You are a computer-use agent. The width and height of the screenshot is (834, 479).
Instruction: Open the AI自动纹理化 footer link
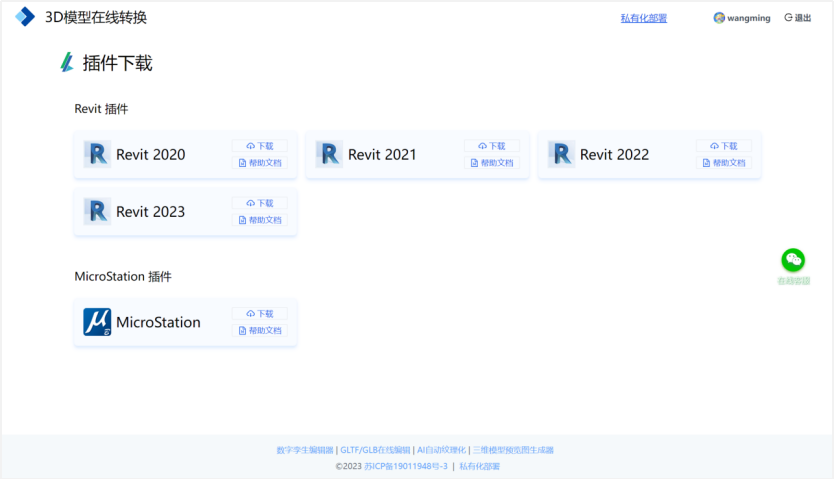(x=441, y=450)
